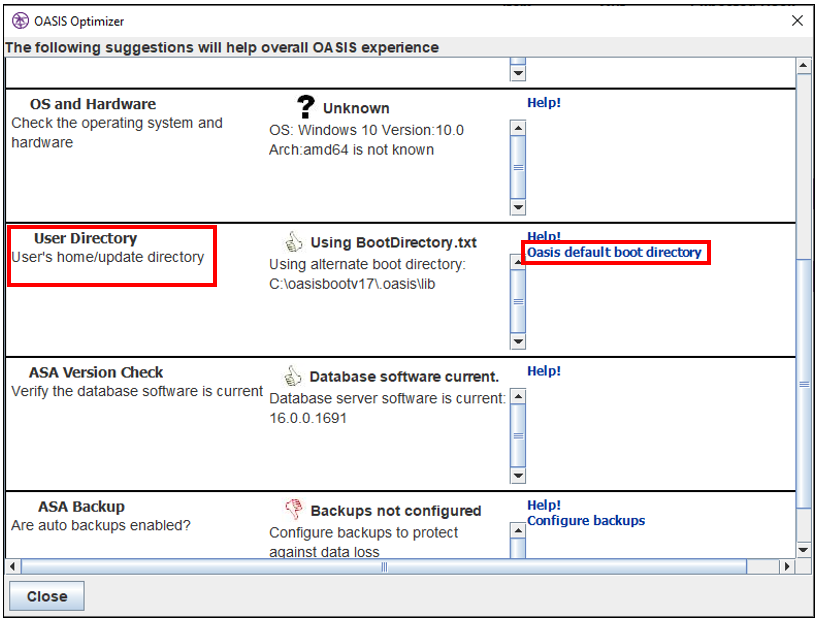The height and width of the screenshot is (623, 819).
Task: Open Help! for the ASA Backup row
Action: (x=544, y=505)
